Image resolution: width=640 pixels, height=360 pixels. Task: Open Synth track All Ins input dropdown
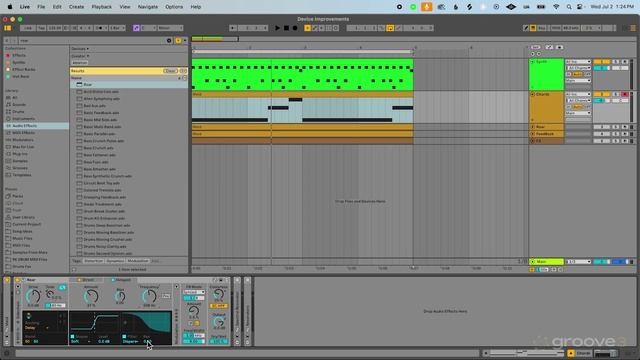(578, 62)
